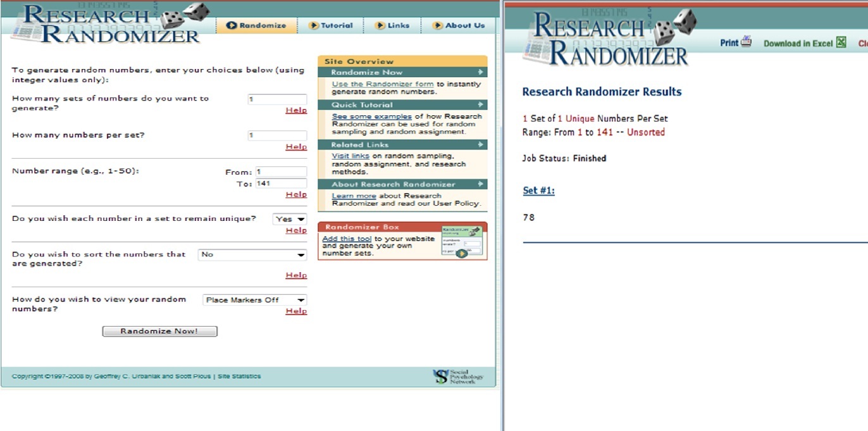Click the arrow icon on Randomize Now heading
Image resolution: width=868 pixels, height=431 pixels.
(x=481, y=72)
